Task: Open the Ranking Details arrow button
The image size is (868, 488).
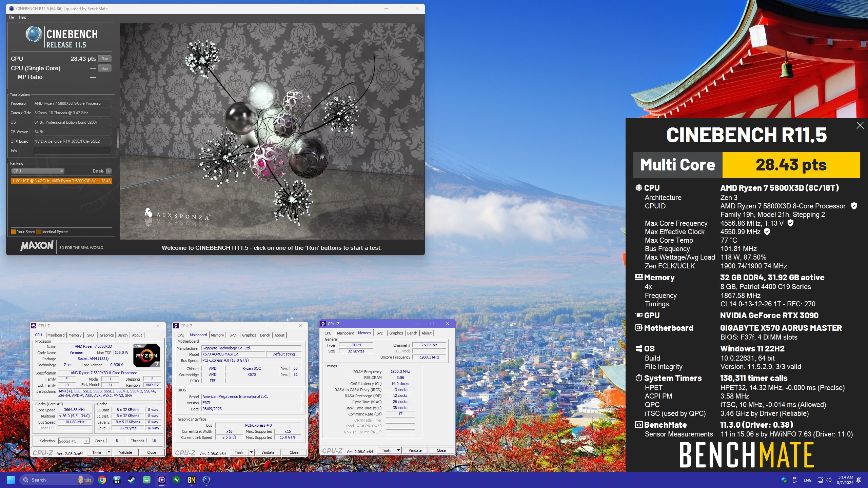Action: 109,171
